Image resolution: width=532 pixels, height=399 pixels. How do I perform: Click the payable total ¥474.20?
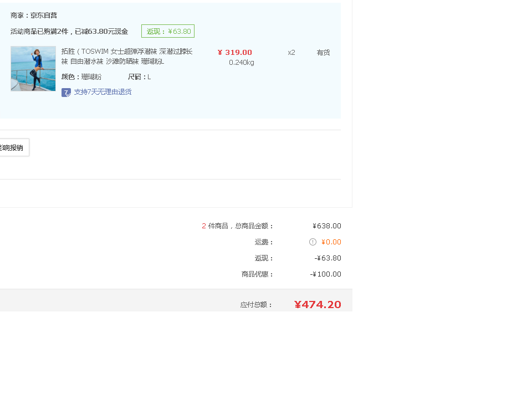318,305
